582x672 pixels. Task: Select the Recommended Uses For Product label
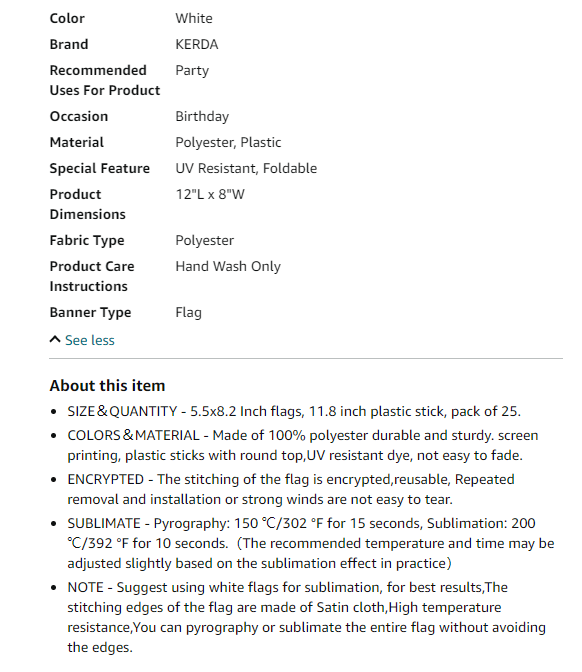pyautogui.click(x=105, y=80)
